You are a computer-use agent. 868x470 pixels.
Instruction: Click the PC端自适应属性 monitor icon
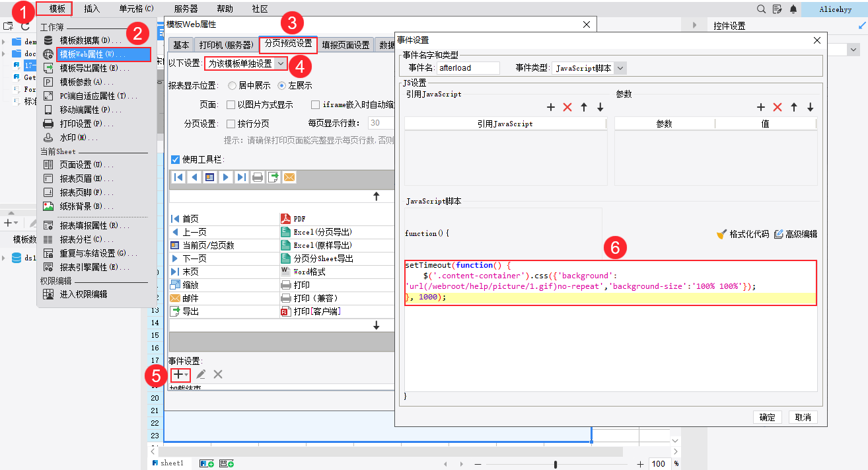[48, 96]
